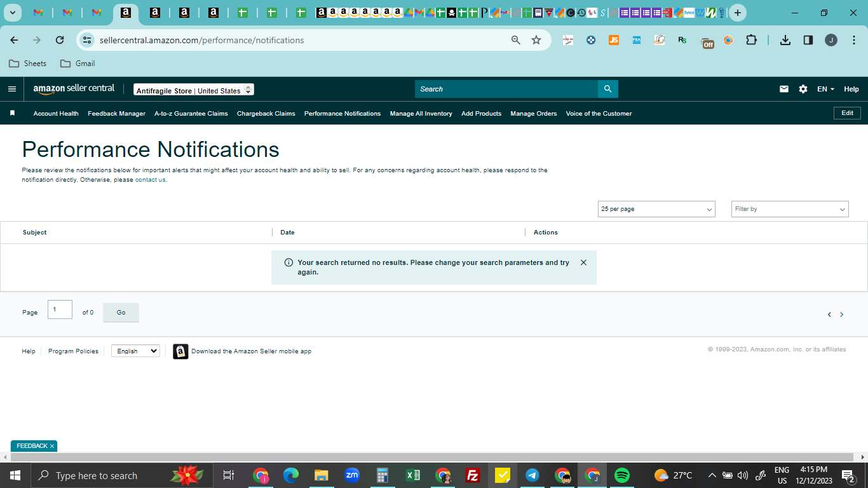Open the Sheets bookmark folder
Image resolution: width=868 pixels, height=488 pixels.
(27, 64)
